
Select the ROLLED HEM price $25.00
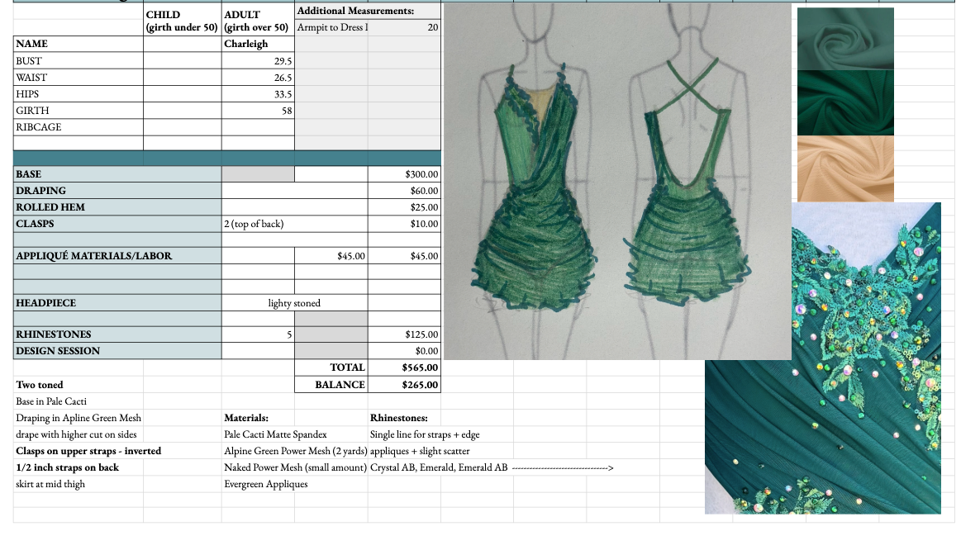tap(404, 207)
